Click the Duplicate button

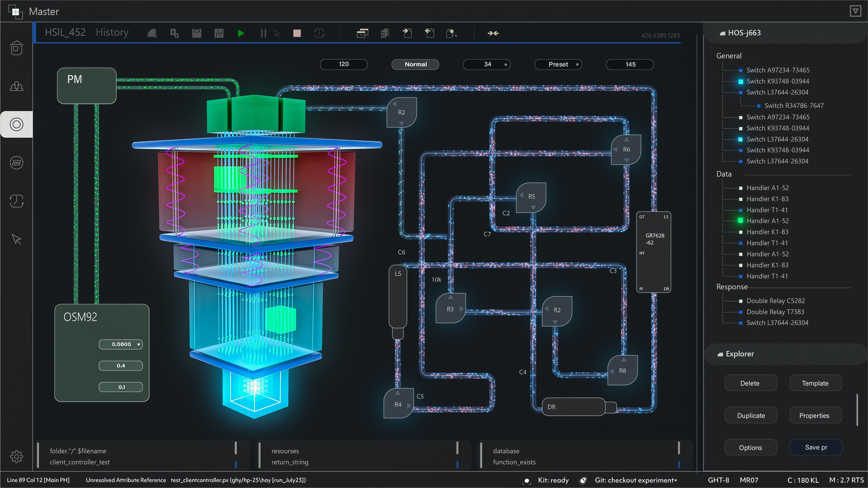click(x=751, y=415)
